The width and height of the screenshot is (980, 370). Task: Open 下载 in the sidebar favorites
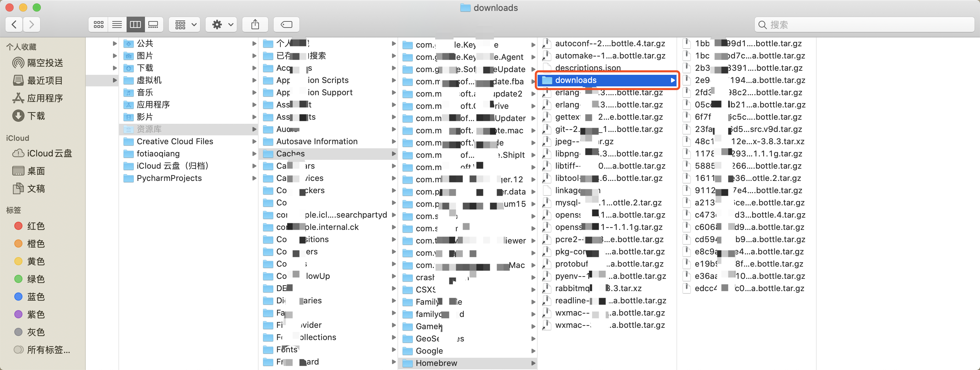(x=29, y=116)
